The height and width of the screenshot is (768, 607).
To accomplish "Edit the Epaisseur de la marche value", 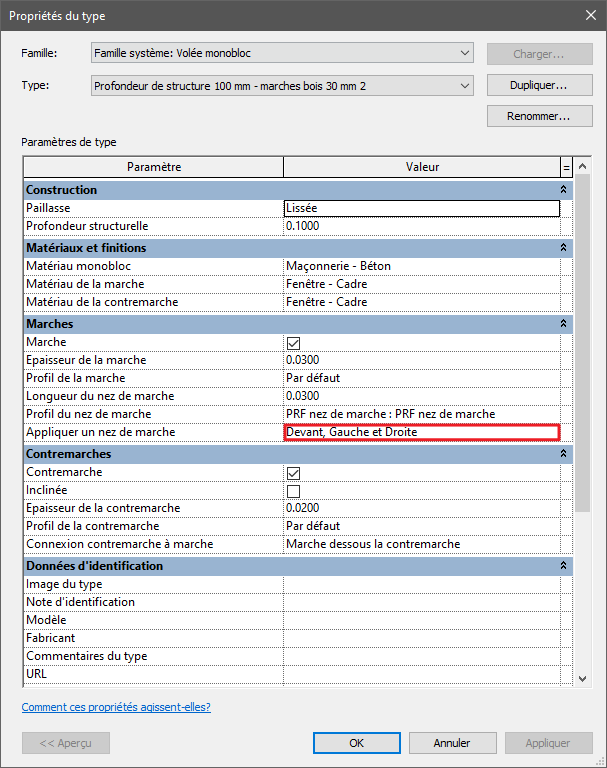I will pyautogui.click(x=422, y=360).
